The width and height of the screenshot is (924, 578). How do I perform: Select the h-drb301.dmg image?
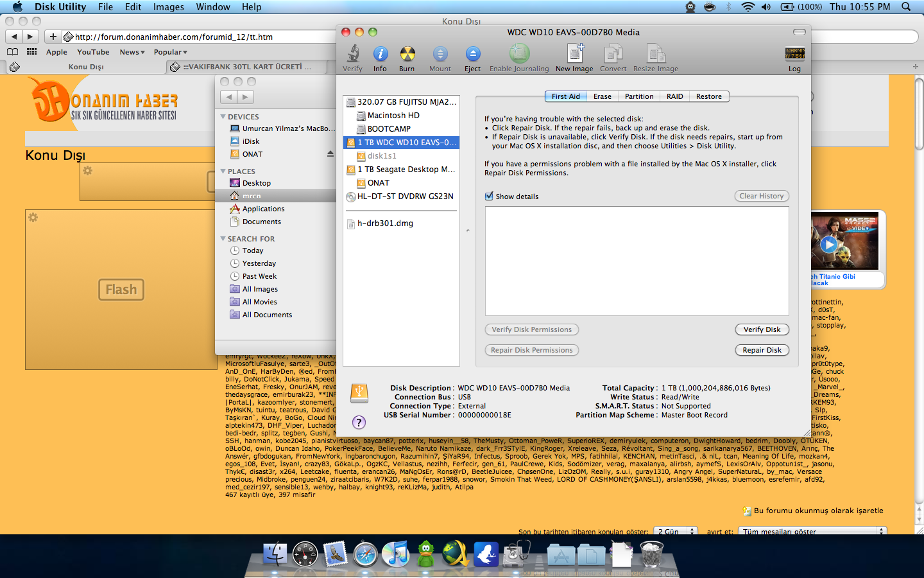click(x=402, y=223)
